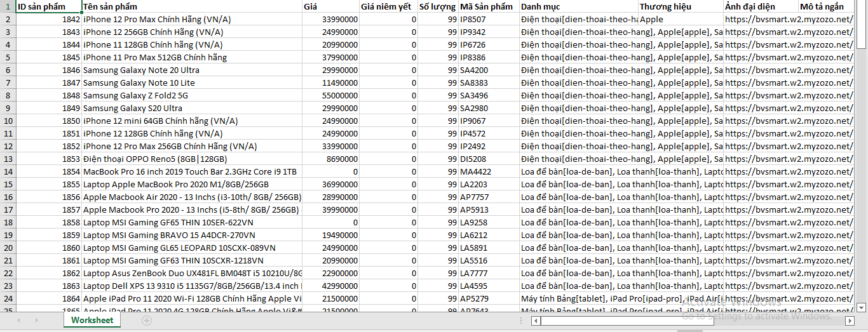Select row header number 13
868x332 pixels.
[8, 159]
